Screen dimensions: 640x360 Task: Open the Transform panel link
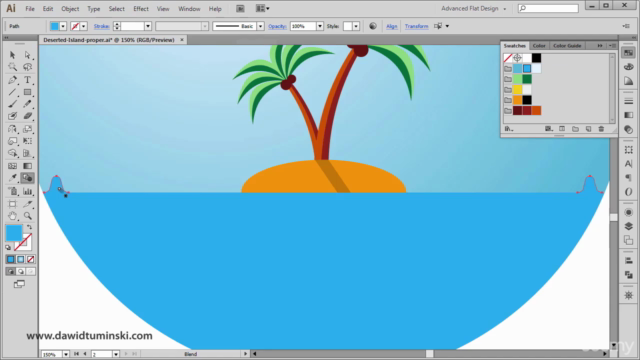click(416, 26)
